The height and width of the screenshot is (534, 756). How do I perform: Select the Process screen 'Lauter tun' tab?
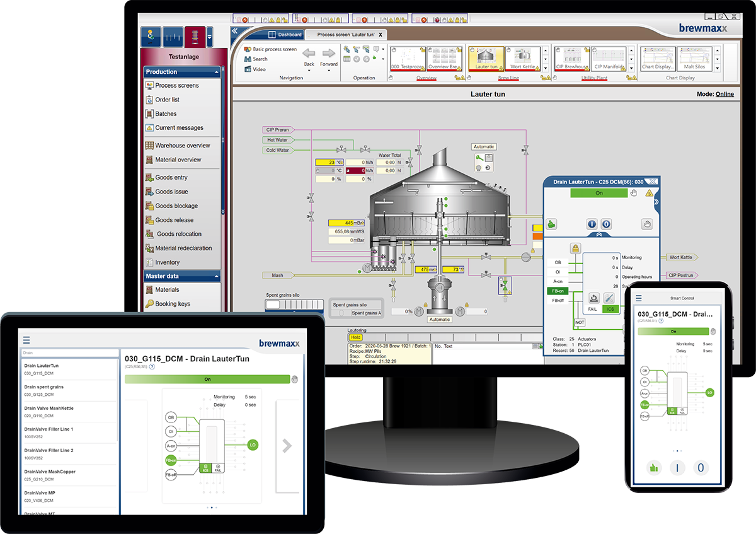coord(346,35)
